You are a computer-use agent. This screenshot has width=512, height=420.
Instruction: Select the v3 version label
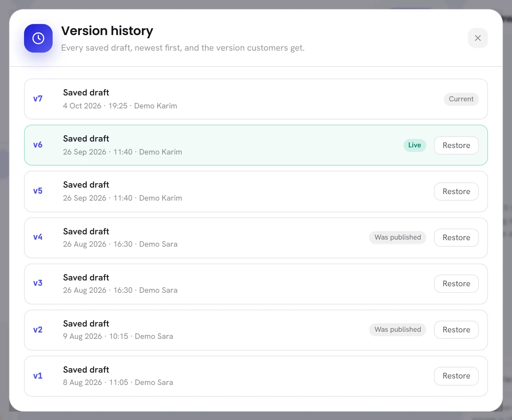[x=38, y=283]
